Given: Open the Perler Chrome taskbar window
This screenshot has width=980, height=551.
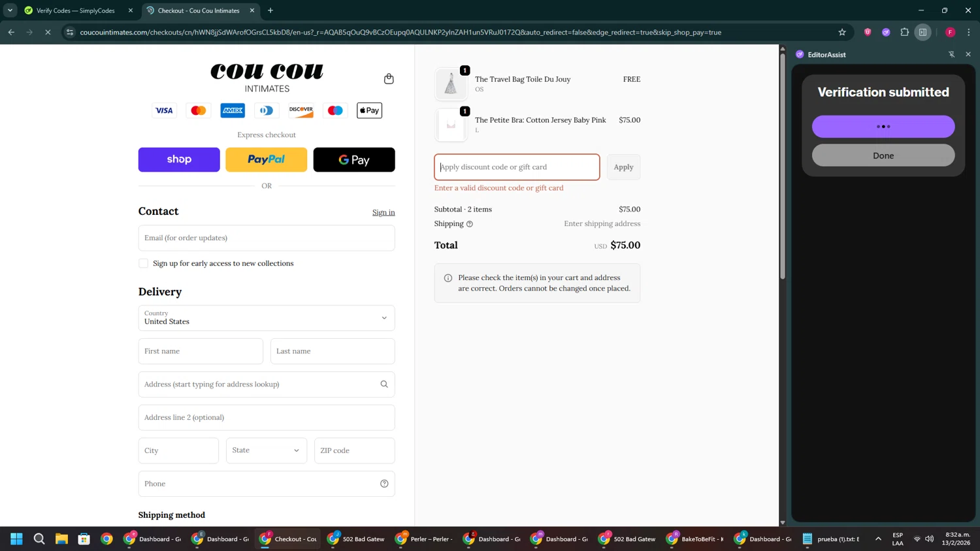Looking at the screenshot, I should tap(425, 539).
